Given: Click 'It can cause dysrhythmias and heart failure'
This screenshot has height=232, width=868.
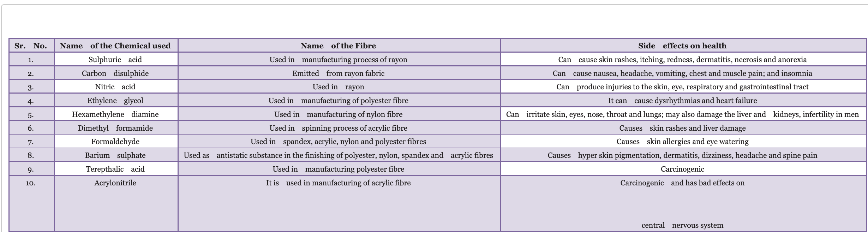Looking at the screenshot, I should click(683, 100).
